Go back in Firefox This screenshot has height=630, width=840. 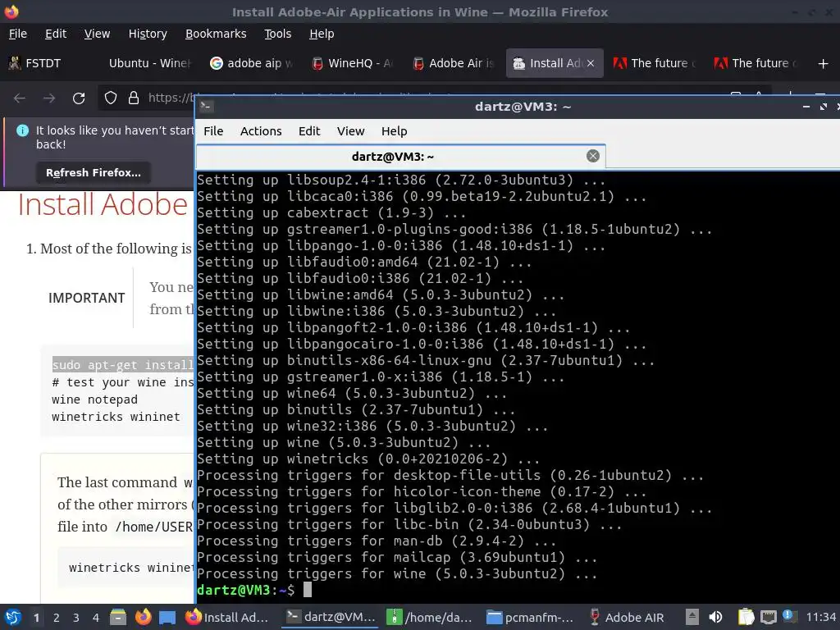(x=20, y=98)
